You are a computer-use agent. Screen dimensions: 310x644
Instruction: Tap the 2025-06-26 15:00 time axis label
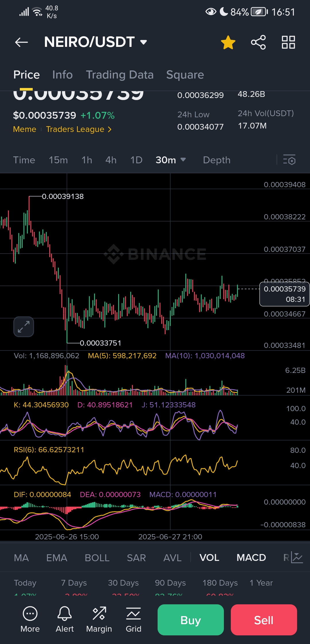tap(67, 537)
